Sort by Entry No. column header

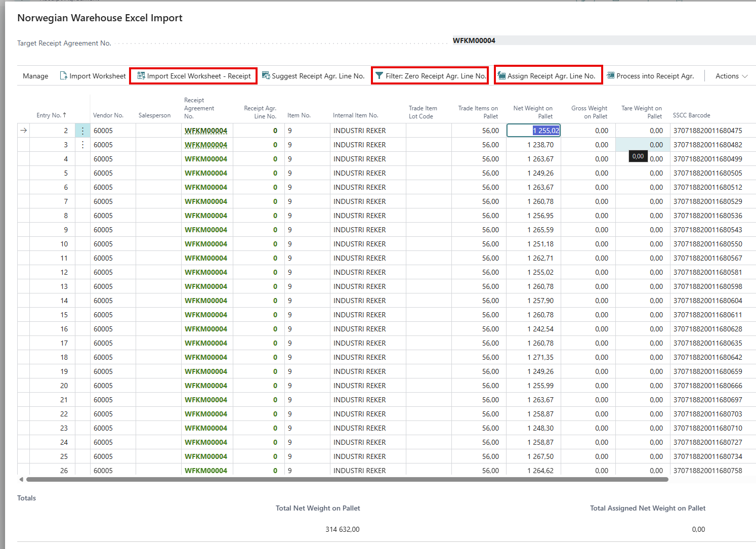[x=51, y=115]
